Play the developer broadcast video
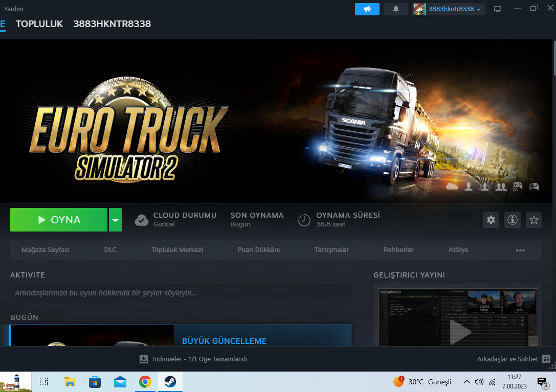This screenshot has height=392, width=556. click(x=458, y=332)
